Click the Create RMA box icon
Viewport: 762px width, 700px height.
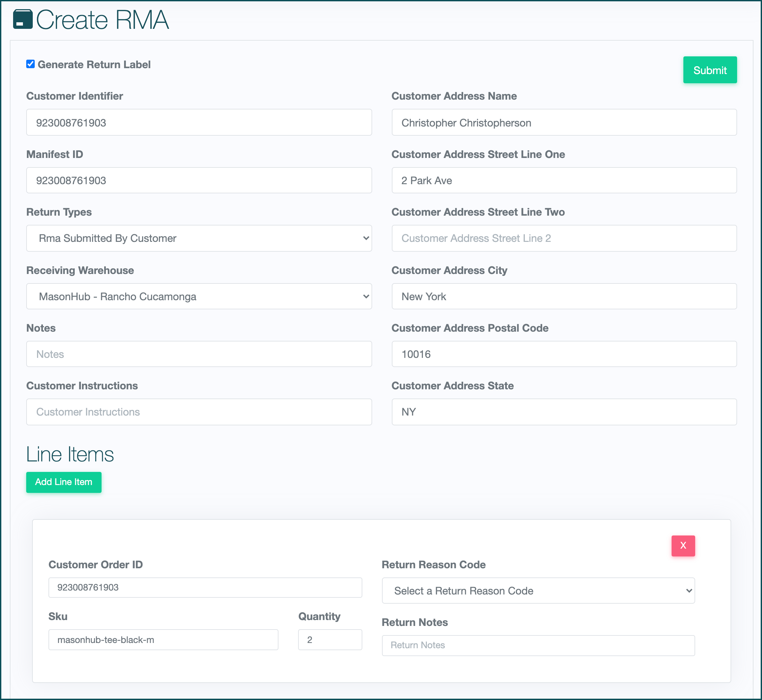pyautogui.click(x=23, y=19)
